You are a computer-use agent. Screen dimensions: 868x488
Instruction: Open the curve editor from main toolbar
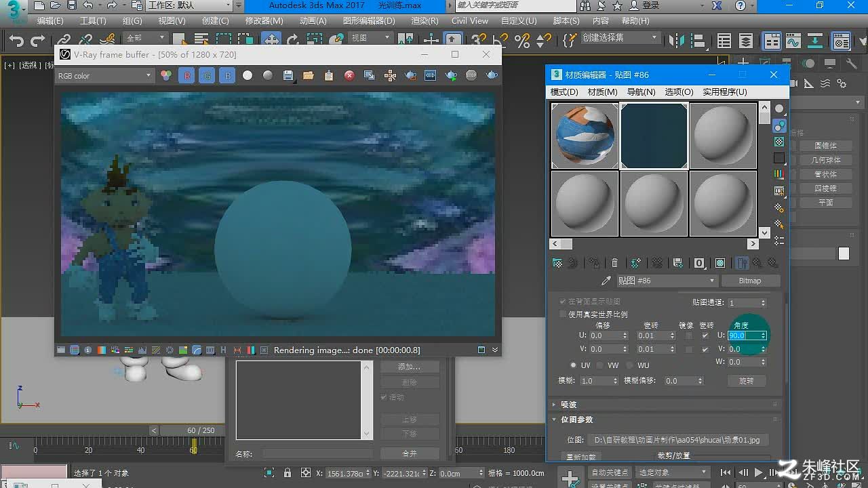coord(793,41)
